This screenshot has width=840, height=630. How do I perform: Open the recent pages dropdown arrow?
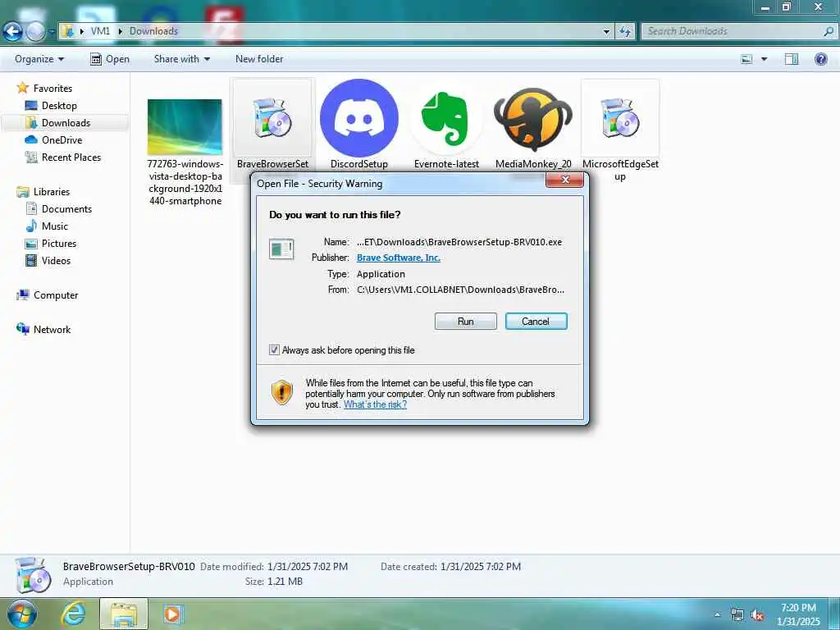(52, 32)
